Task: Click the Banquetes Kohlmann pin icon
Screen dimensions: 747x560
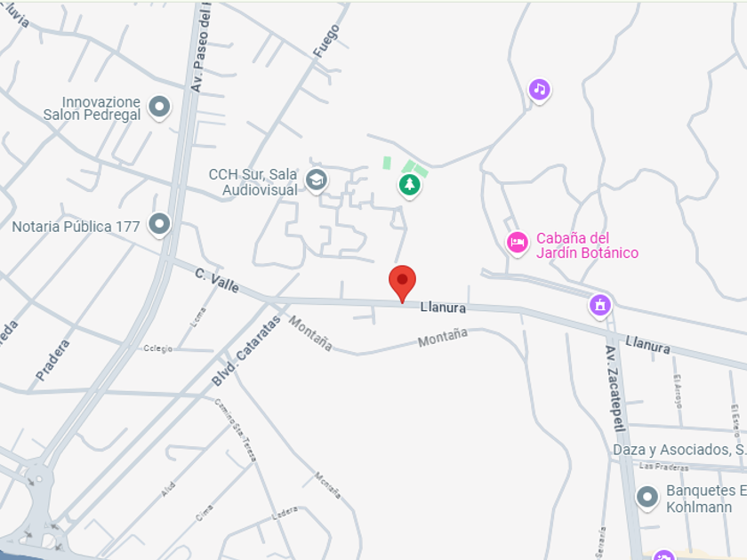Action: tap(647, 498)
